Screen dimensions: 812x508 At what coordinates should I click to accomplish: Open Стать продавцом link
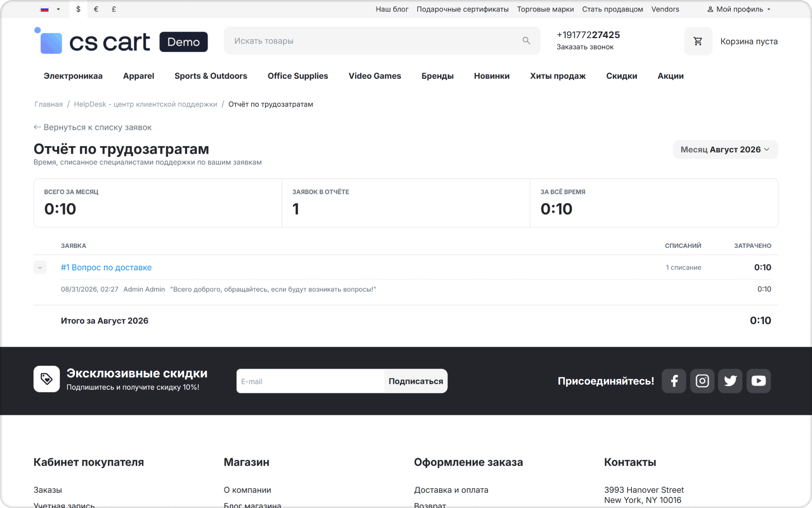[612, 9]
